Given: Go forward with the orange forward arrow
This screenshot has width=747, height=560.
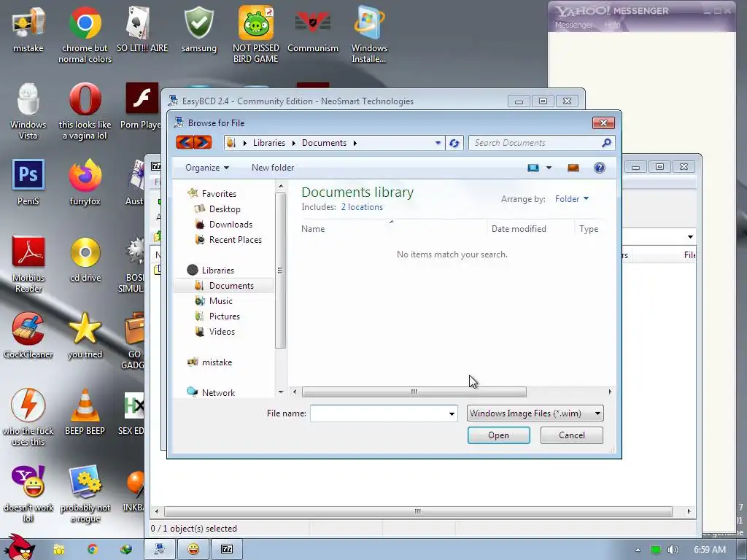Looking at the screenshot, I should pos(203,142).
